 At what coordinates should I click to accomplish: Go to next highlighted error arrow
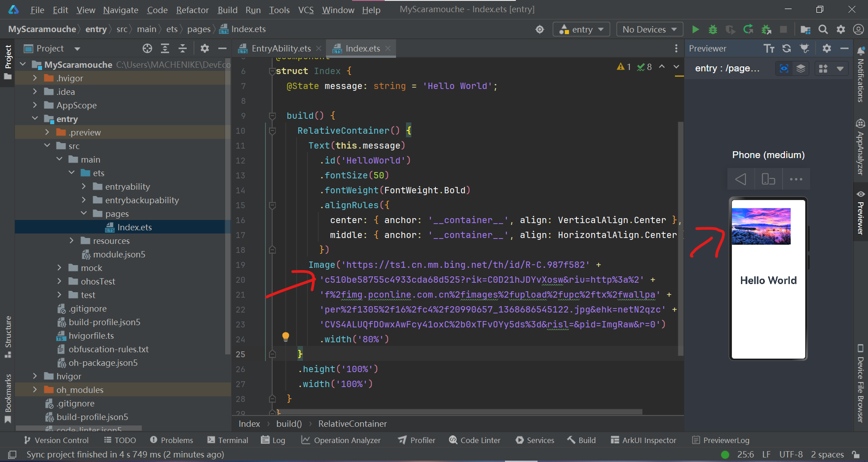coord(676,67)
